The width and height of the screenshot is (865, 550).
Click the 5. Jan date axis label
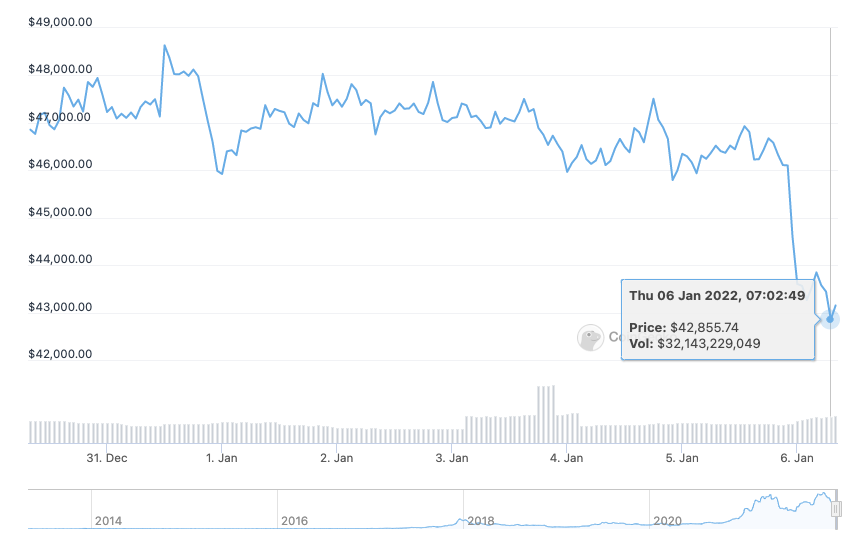click(682, 459)
